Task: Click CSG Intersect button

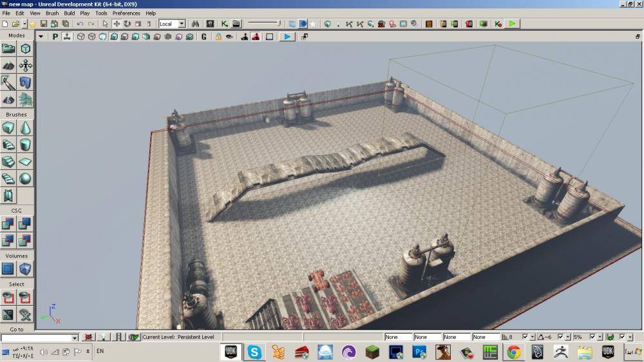Action: 8,240
